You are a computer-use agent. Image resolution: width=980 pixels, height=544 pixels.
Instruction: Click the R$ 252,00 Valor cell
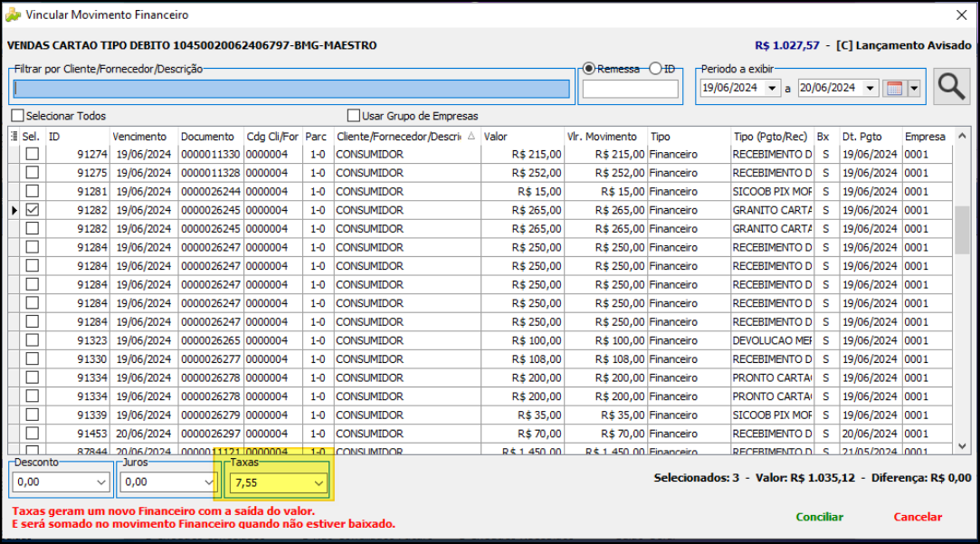pos(522,173)
